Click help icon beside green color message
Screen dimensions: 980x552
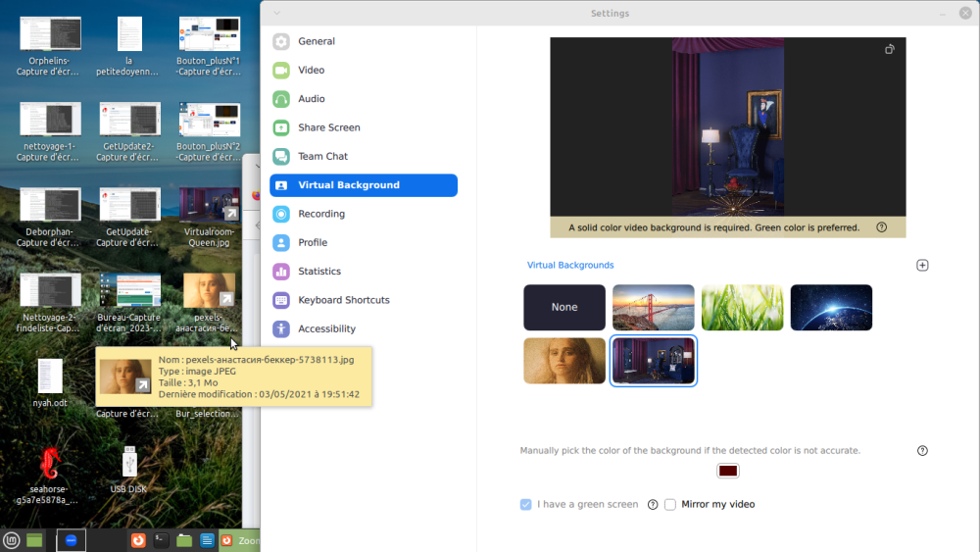click(881, 227)
